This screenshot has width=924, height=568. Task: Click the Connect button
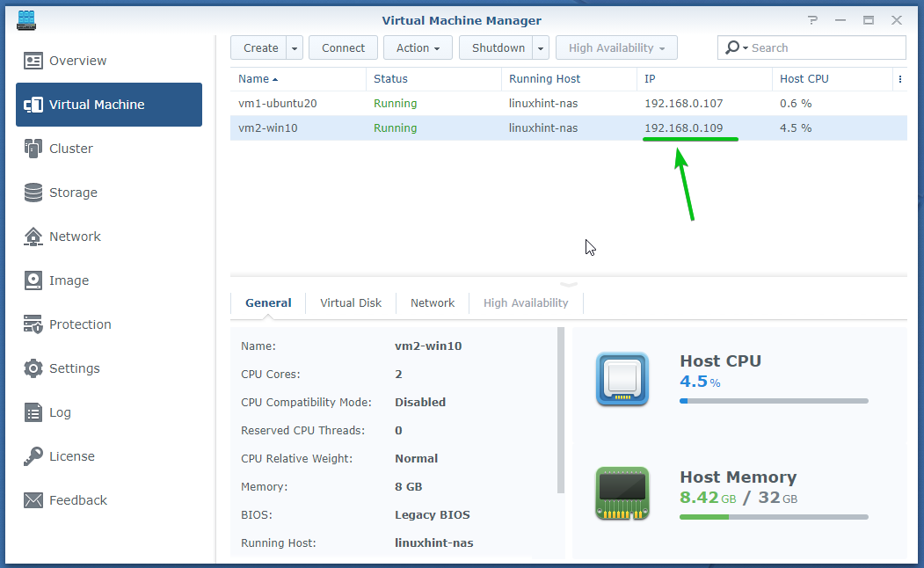[x=343, y=48]
